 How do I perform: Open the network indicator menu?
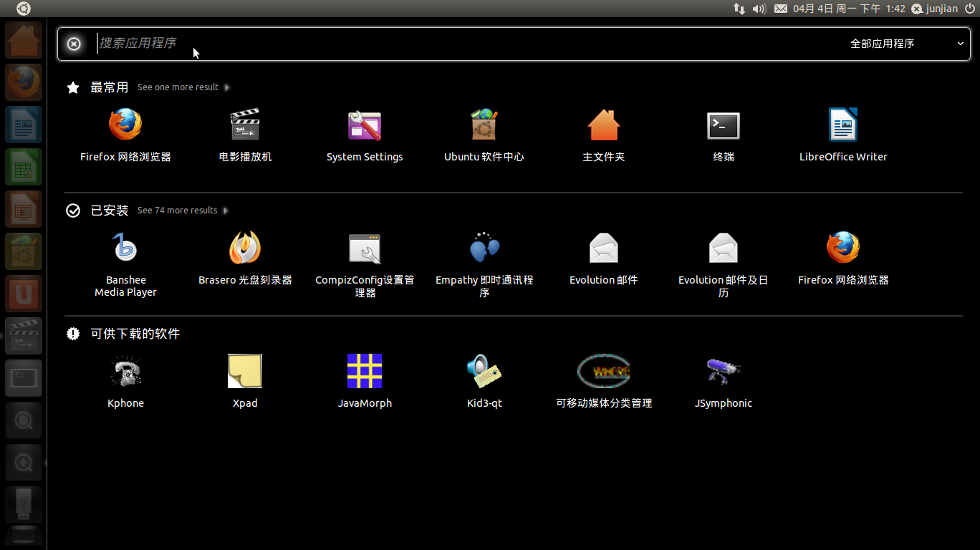click(739, 9)
